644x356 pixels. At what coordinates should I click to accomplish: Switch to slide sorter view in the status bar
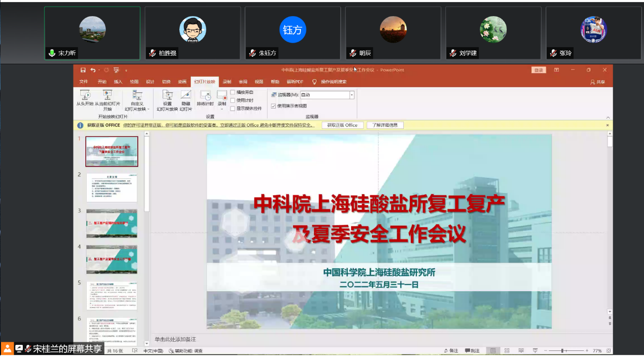(507, 350)
